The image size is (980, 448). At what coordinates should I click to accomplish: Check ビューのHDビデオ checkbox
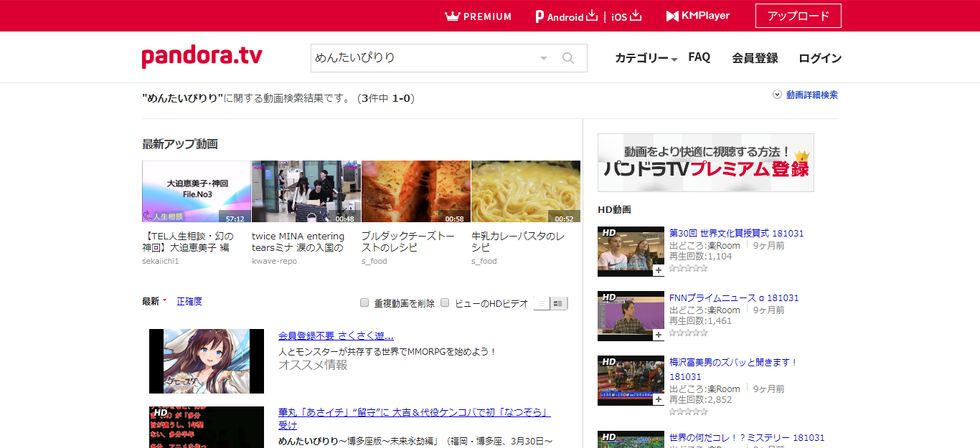tap(445, 302)
